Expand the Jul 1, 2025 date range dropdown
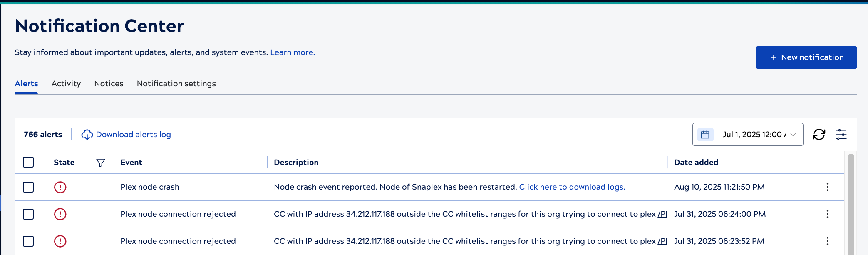The height and width of the screenshot is (255, 868). pos(793,134)
